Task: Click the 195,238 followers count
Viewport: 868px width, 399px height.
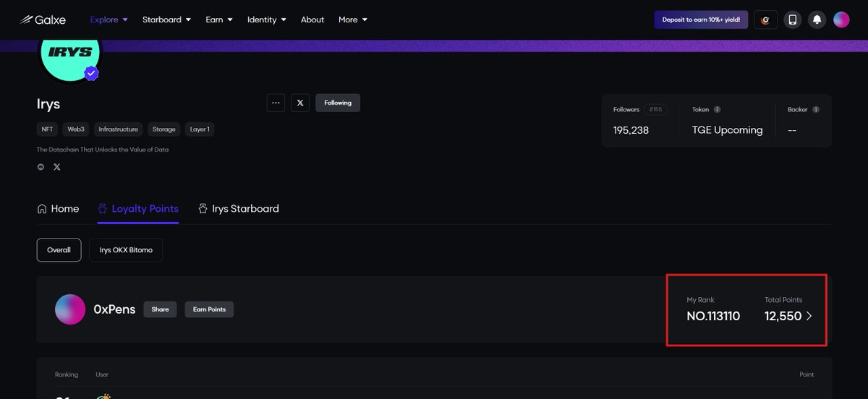Action: click(631, 130)
